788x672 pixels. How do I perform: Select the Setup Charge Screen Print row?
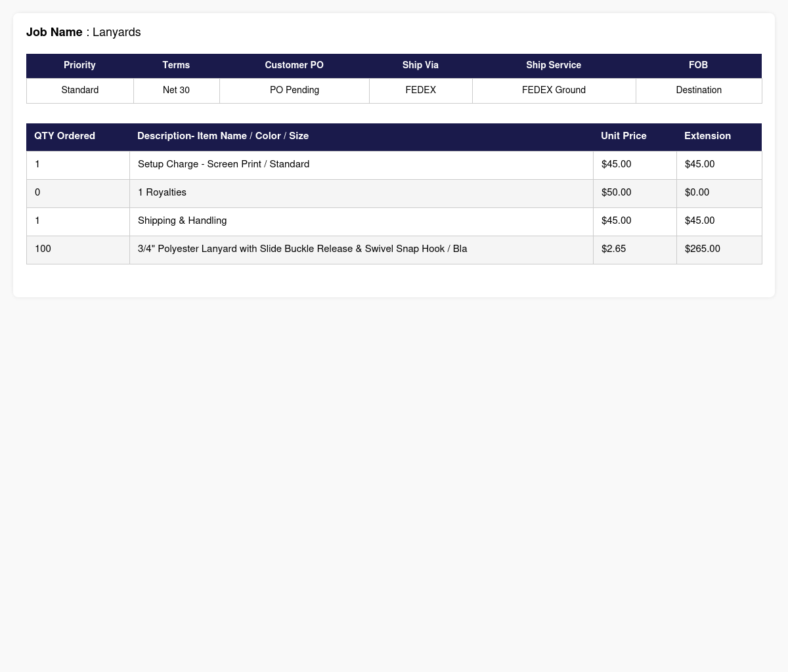tap(394, 165)
